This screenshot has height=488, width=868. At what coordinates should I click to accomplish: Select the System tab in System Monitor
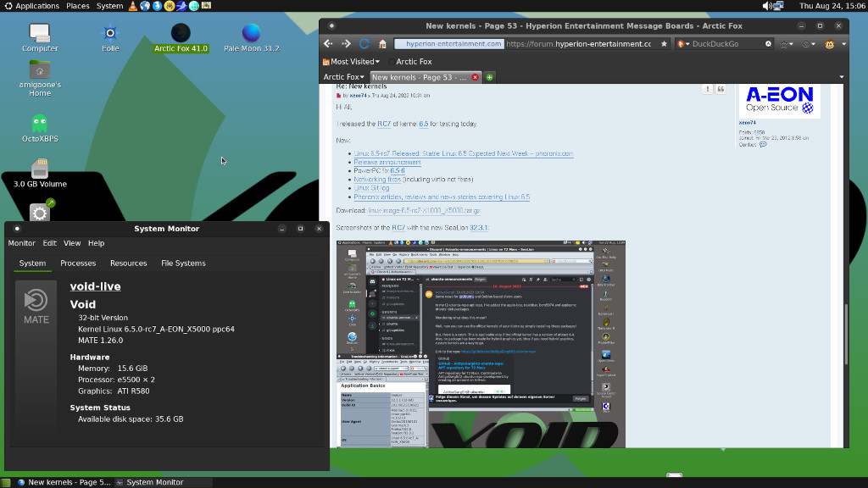pyautogui.click(x=33, y=263)
